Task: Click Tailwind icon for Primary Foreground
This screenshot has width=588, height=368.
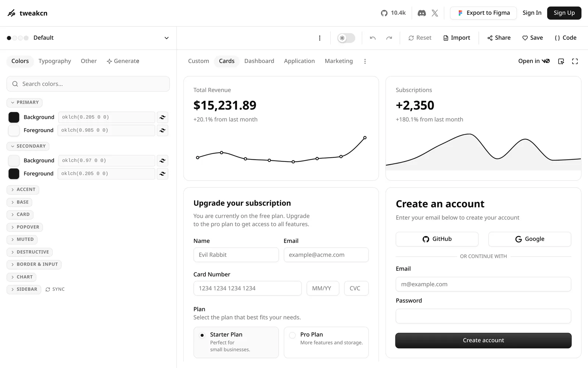Action: [x=162, y=130]
